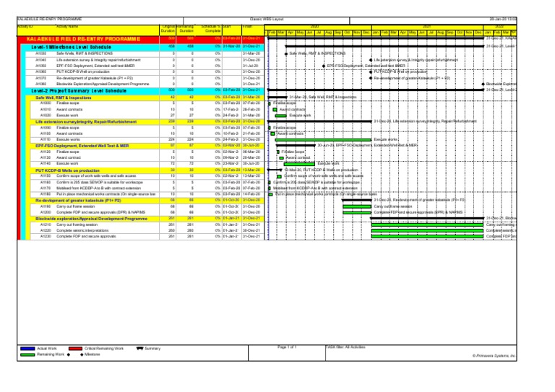The image size is (555, 392).
Task: Select the PUT KCDP-B Wells on production group band
Action: coord(145,170)
